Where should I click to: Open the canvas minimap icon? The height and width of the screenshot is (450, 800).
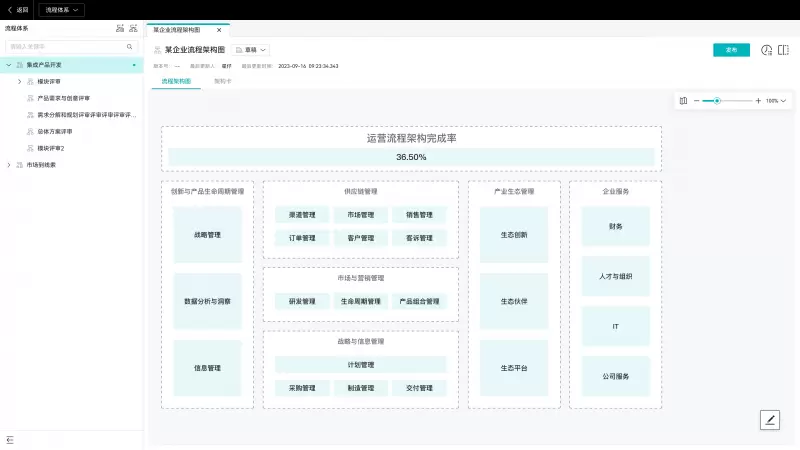point(683,101)
